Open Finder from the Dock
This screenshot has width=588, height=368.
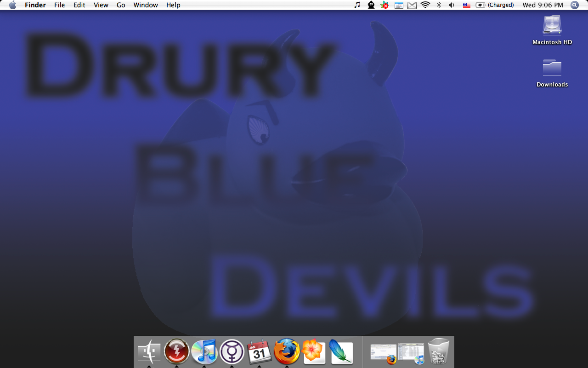[x=149, y=352]
